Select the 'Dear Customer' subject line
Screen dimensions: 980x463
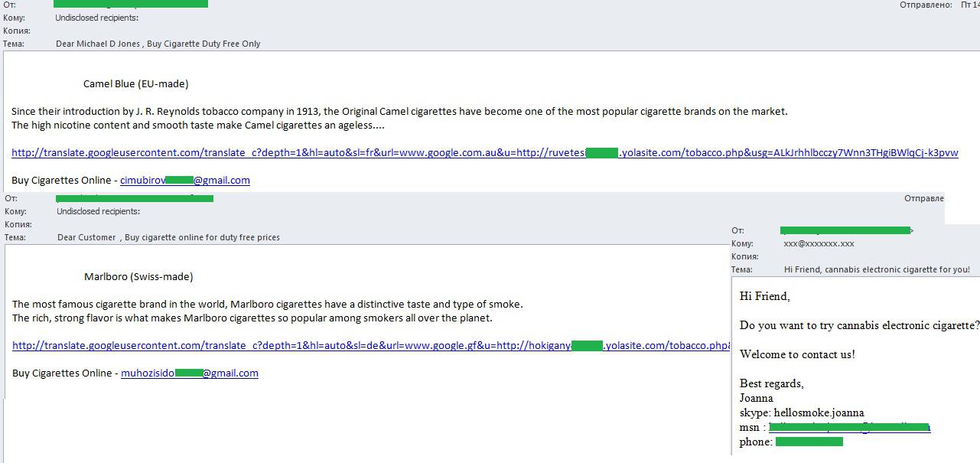168,237
